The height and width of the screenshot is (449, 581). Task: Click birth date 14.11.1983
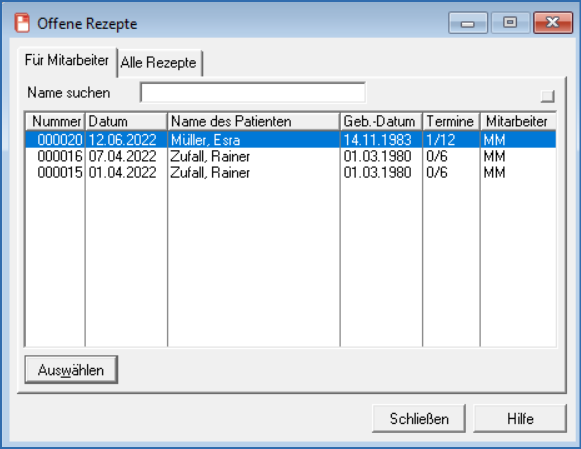coord(377,140)
